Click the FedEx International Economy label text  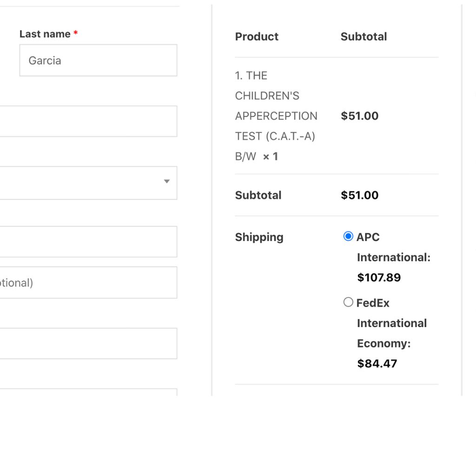click(x=391, y=323)
